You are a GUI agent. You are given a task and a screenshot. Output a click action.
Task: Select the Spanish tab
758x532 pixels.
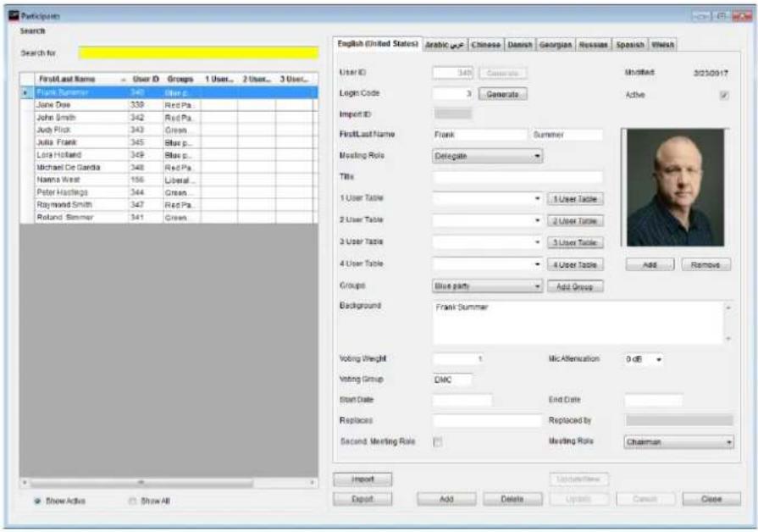tap(630, 45)
